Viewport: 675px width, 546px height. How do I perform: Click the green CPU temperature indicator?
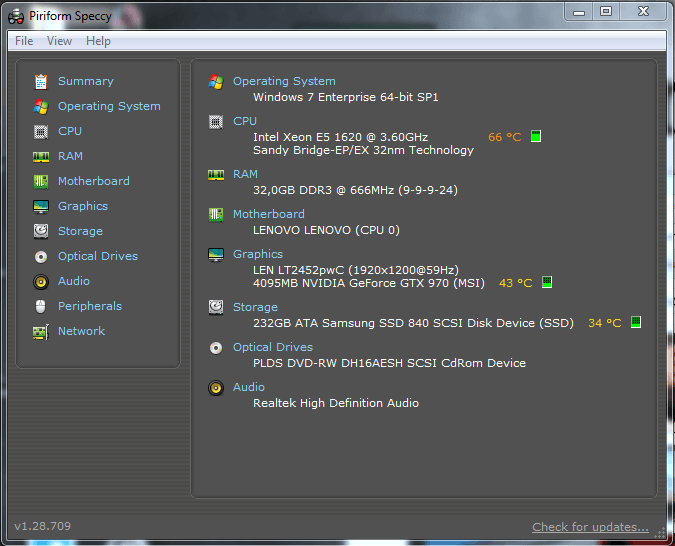(x=536, y=137)
